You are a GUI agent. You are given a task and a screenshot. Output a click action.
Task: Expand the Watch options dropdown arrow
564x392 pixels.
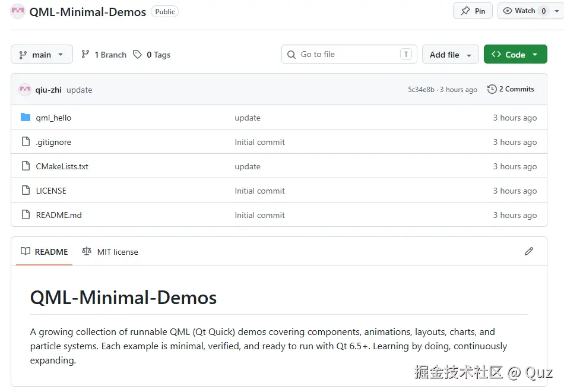click(556, 11)
